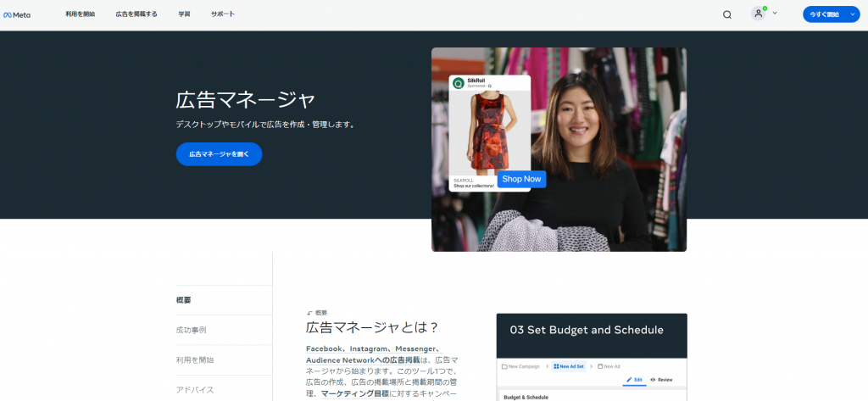Click the Shop our collections! caption
The width and height of the screenshot is (868, 401).
tap(474, 187)
